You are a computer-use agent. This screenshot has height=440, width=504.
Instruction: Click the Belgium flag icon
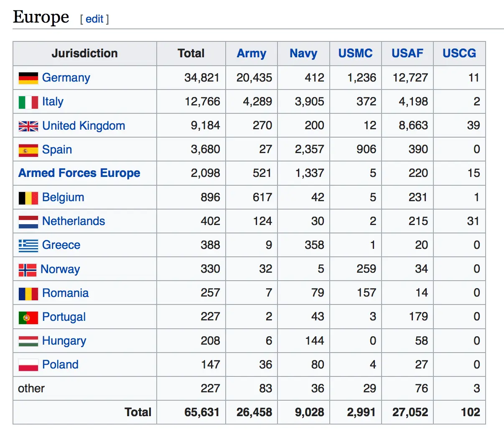click(x=28, y=198)
